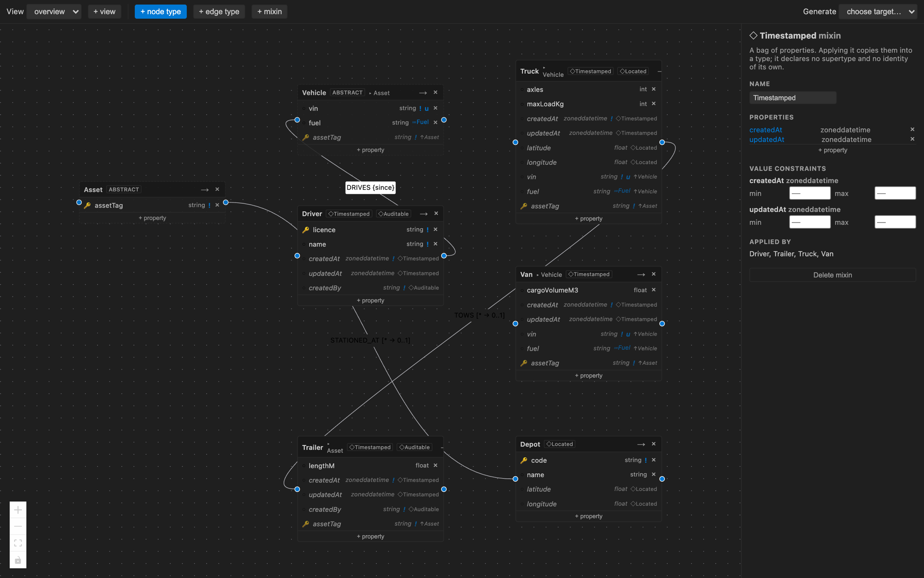The width and height of the screenshot is (924, 578).
Task: Remove the licence property from Driver
Action: tap(435, 229)
